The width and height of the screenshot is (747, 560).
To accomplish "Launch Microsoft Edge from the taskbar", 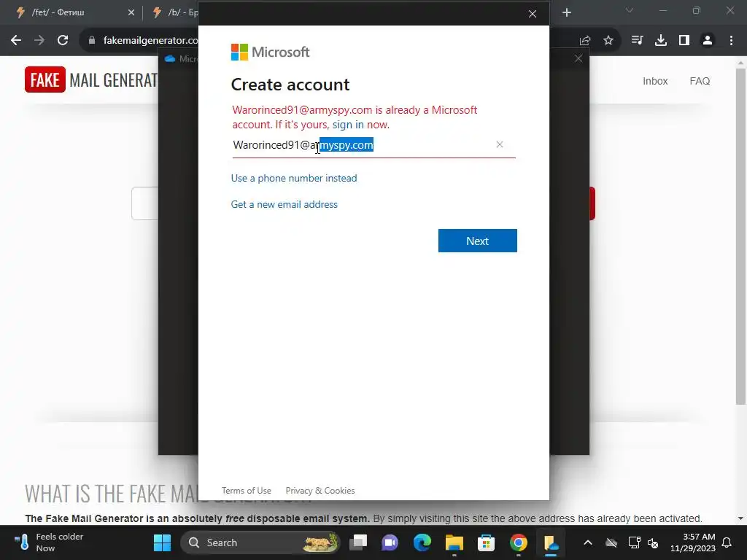I will 422,542.
